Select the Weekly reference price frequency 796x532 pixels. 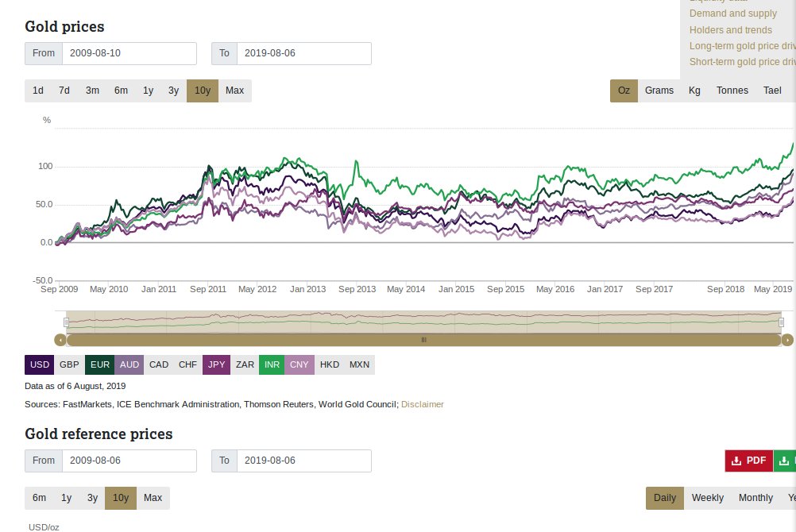tap(707, 498)
